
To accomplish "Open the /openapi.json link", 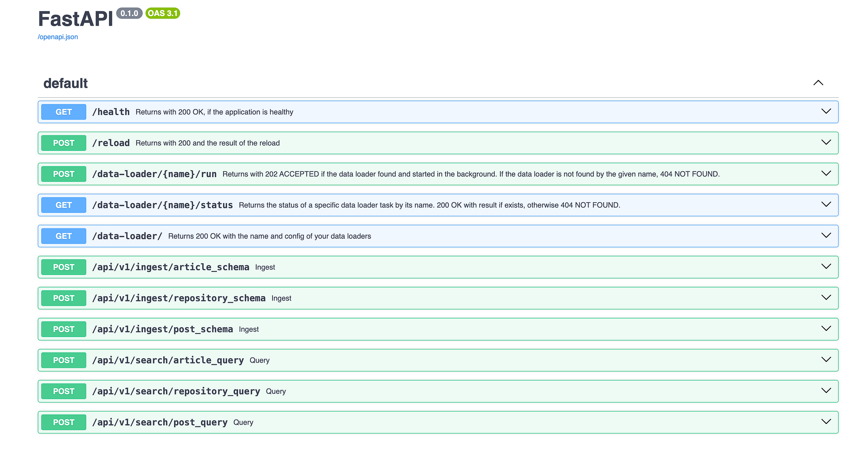I will [x=58, y=37].
